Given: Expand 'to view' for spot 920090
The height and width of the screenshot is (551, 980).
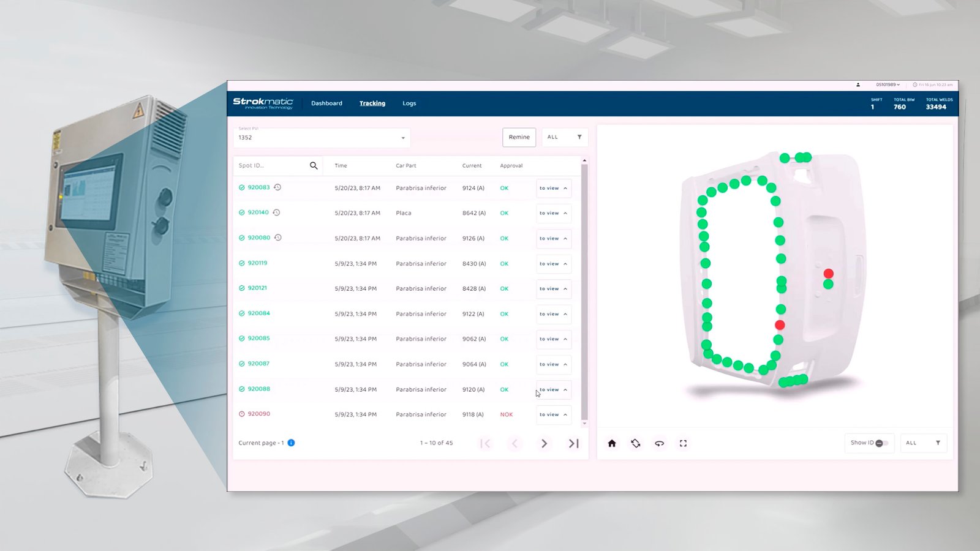Looking at the screenshot, I should pyautogui.click(x=553, y=414).
